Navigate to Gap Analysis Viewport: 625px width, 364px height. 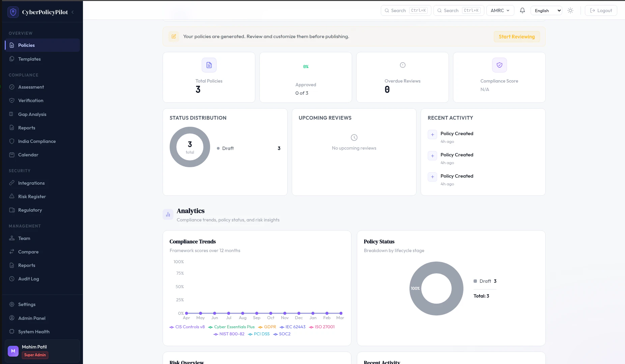[42, 114]
